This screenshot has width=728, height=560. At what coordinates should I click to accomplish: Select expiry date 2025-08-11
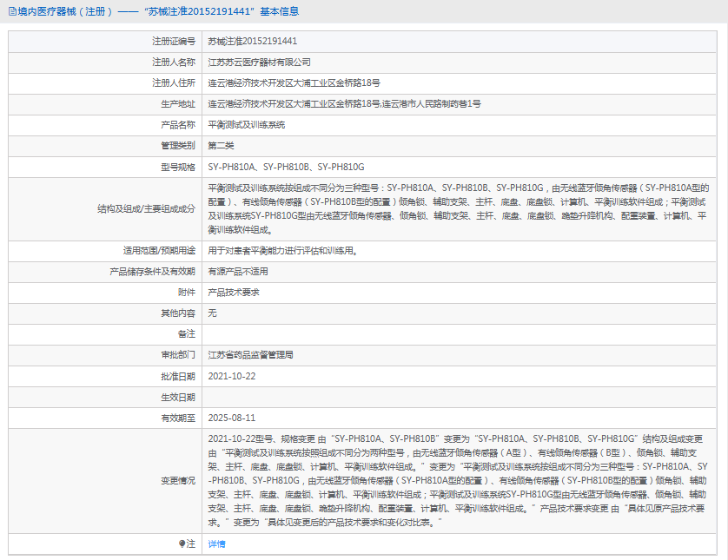click(x=232, y=418)
